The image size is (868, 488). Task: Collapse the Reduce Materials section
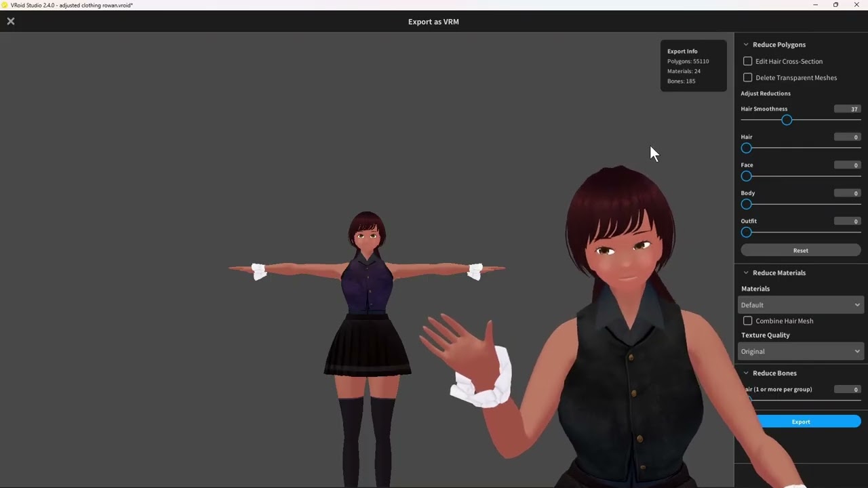(746, 272)
